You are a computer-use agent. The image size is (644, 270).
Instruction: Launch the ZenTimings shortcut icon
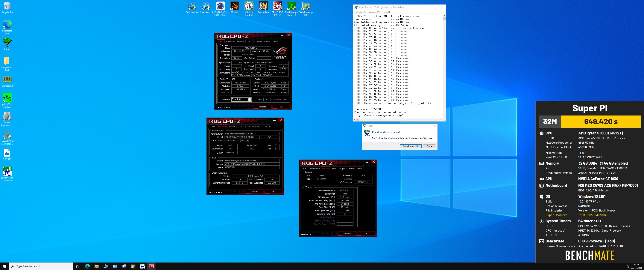coord(291,9)
